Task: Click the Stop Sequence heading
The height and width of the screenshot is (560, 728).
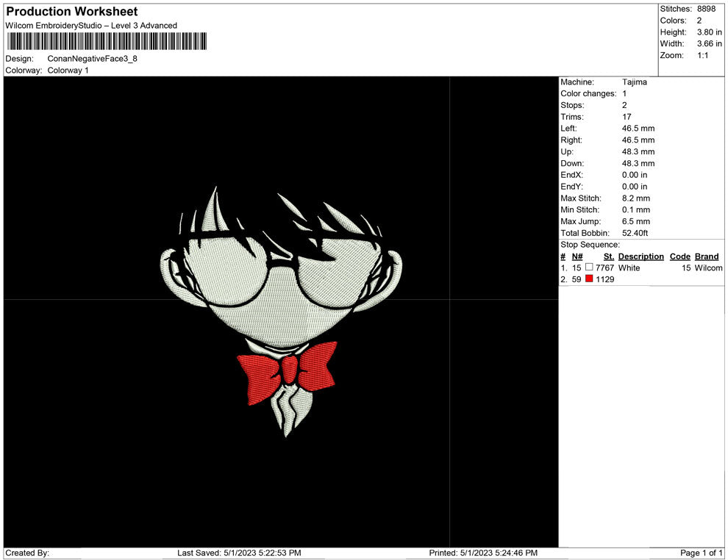Action: [x=589, y=245]
